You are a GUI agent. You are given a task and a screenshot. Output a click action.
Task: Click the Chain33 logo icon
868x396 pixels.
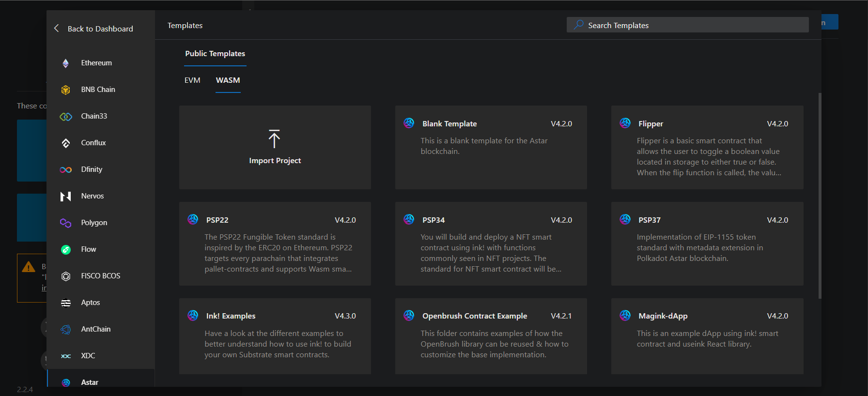(x=66, y=117)
